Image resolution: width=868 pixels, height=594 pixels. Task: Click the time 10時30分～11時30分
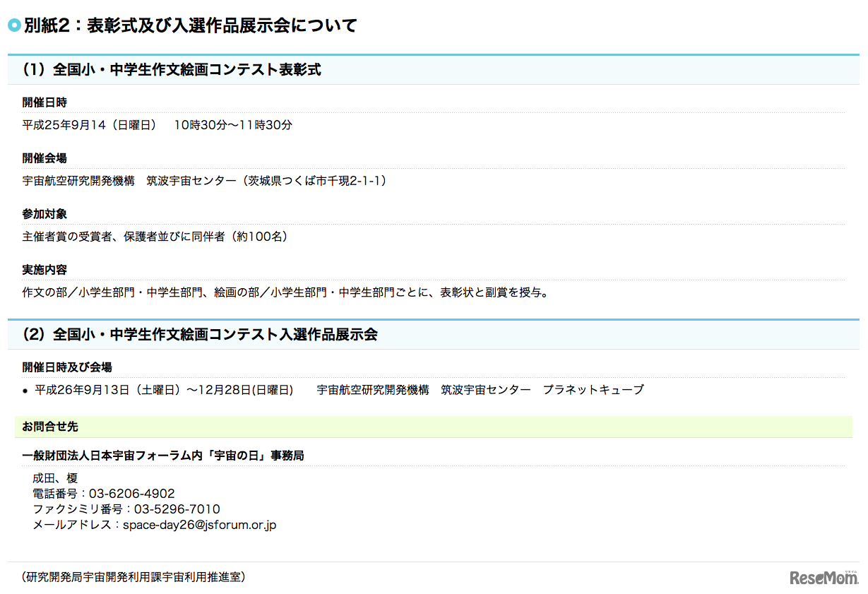tap(232, 126)
